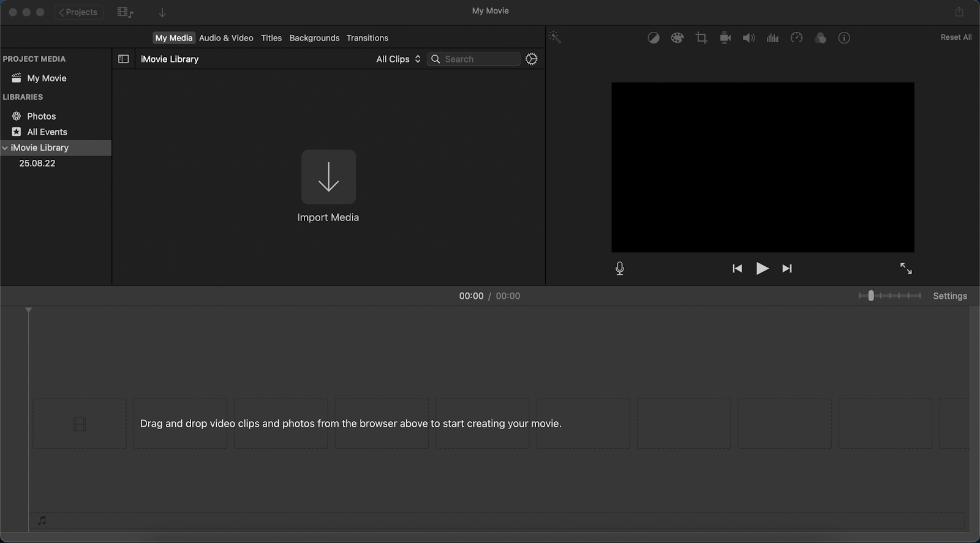Click the import media down arrow in toolbar

coord(162,12)
